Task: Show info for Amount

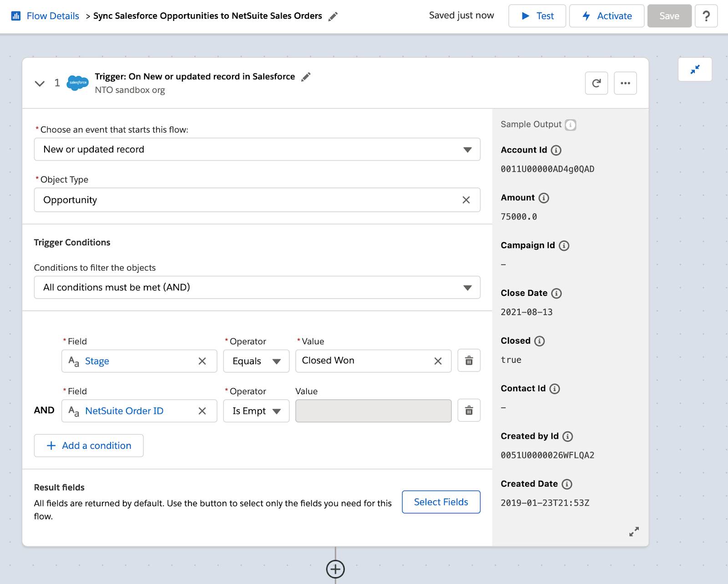Action: 544,198
